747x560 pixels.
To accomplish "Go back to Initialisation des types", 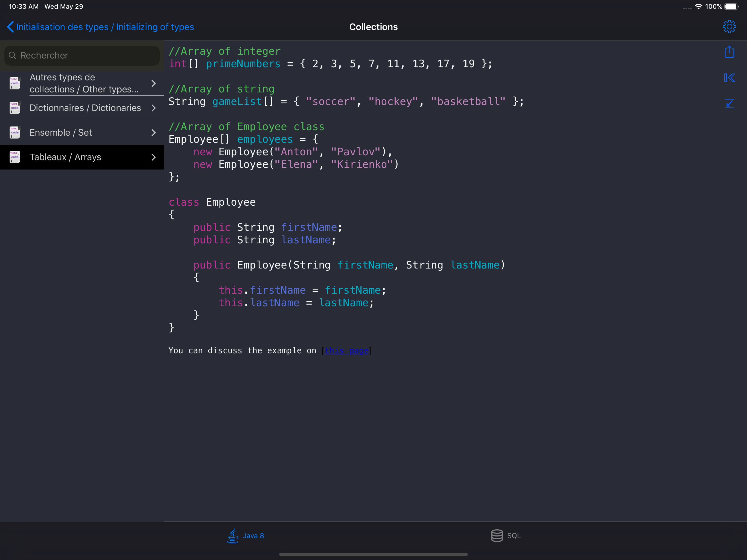I will click(105, 27).
